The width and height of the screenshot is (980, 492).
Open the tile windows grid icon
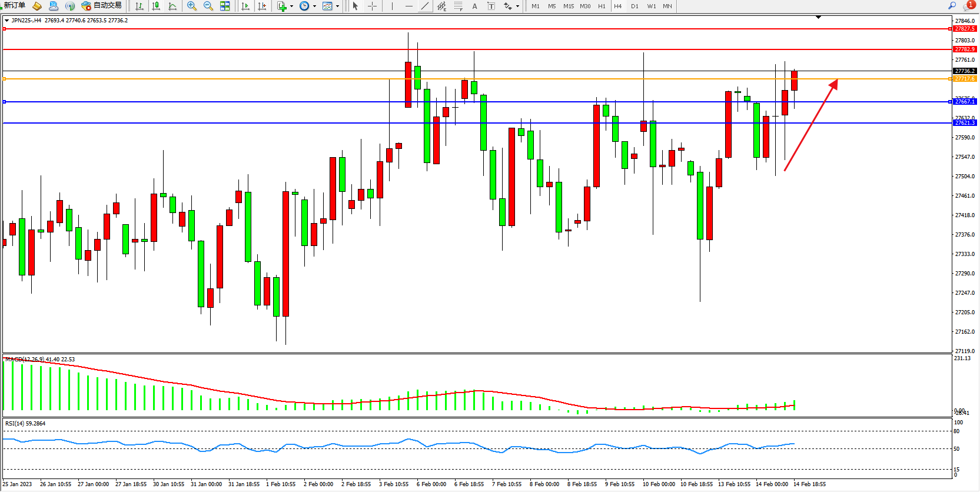[225, 6]
